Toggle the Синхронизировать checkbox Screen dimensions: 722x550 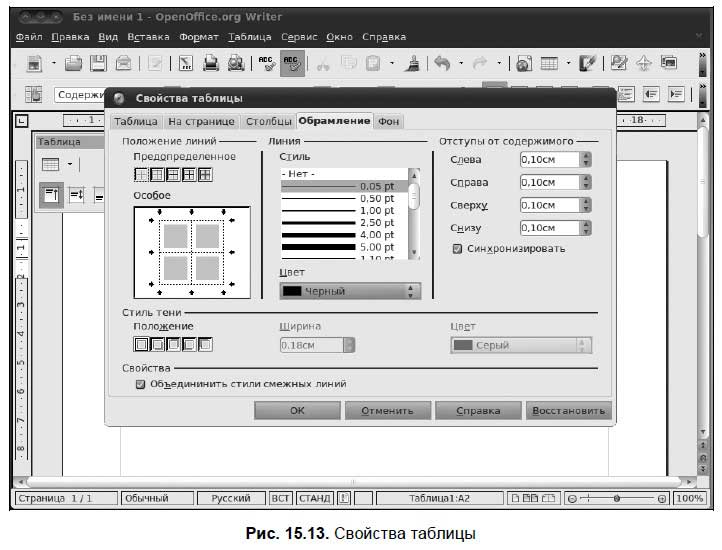[x=457, y=249]
